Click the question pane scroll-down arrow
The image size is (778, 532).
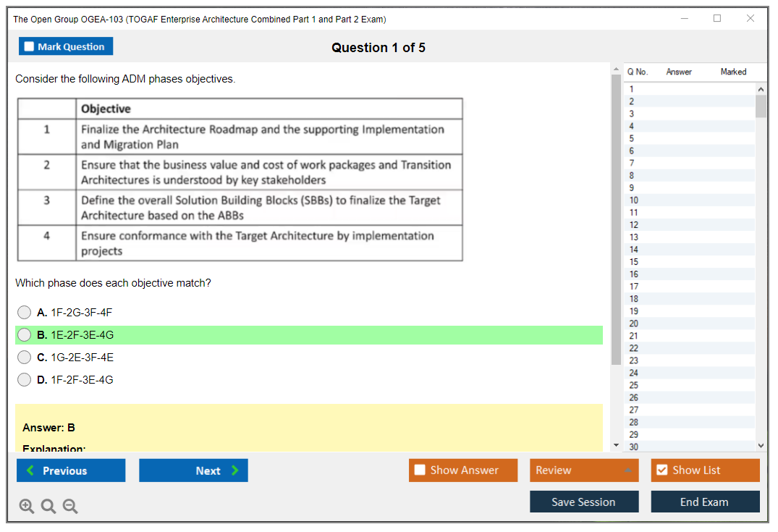pos(616,444)
